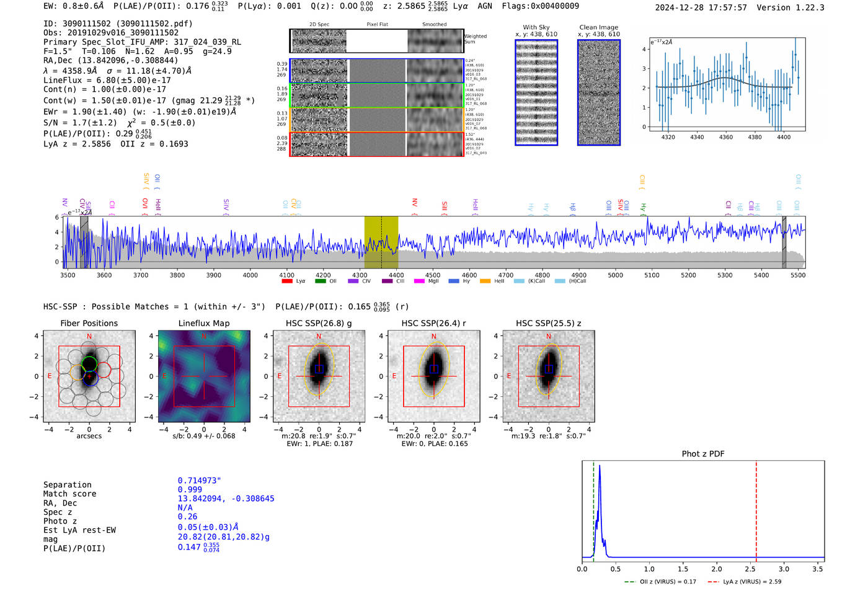868x591 pixels.
Task: Click the blue-bordered 2D spectrum row
Action: pyautogui.click(x=376, y=71)
